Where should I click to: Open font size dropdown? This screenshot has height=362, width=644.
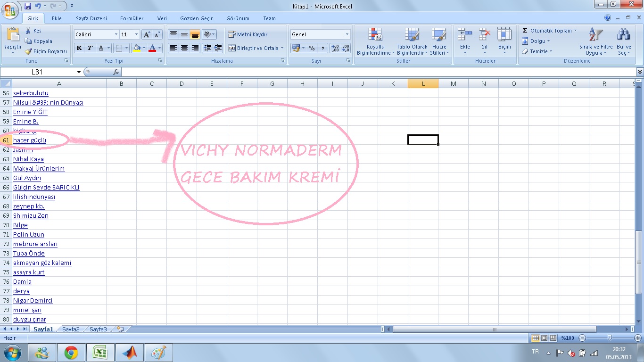tap(137, 34)
